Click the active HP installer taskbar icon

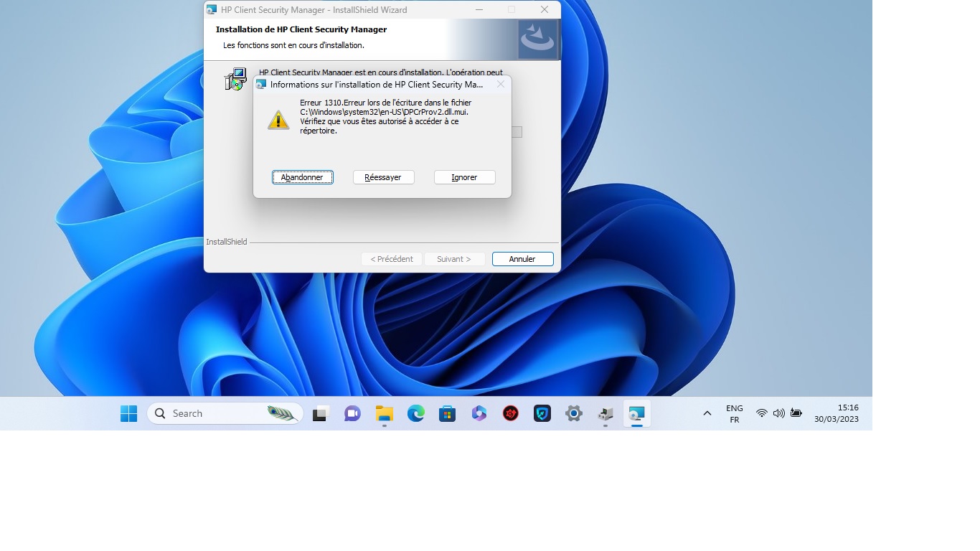click(x=637, y=413)
